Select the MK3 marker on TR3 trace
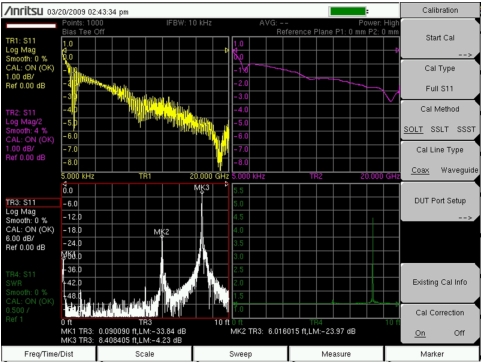This screenshot has height=363, width=483. (x=202, y=188)
